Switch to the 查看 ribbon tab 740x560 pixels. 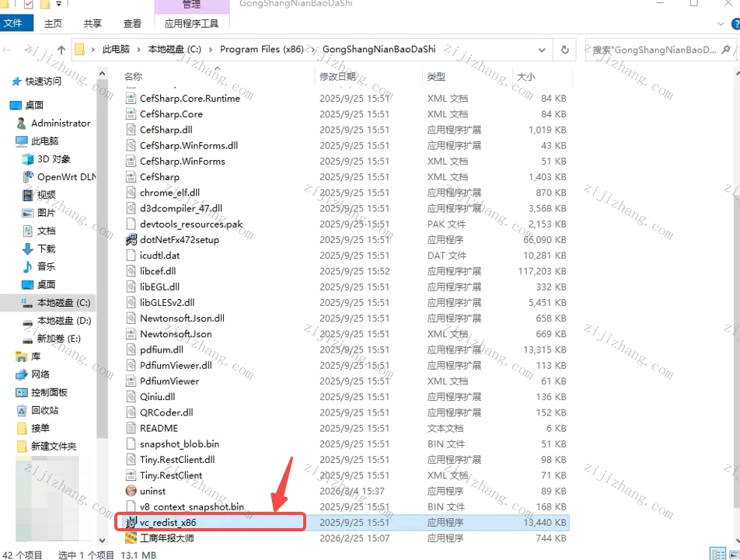click(x=132, y=23)
